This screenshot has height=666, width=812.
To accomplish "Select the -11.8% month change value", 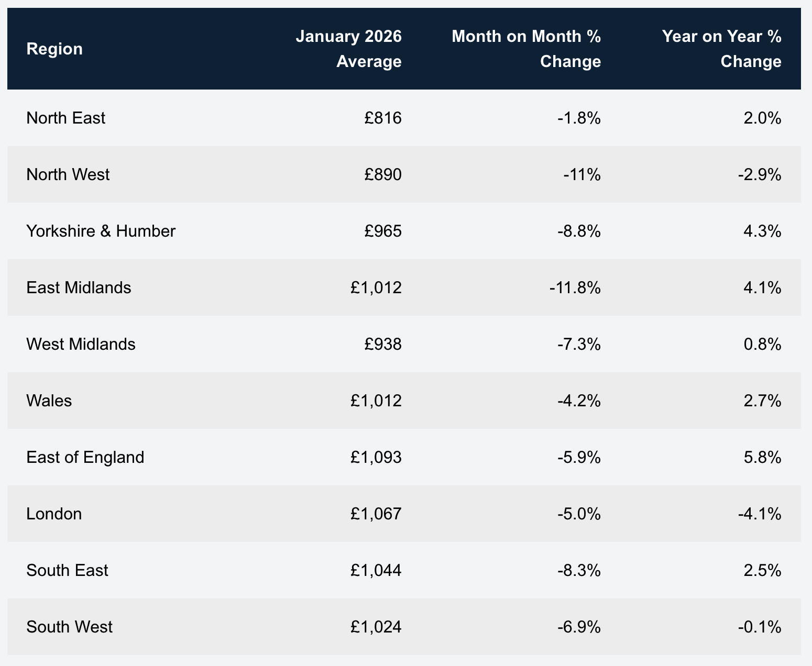I will [x=575, y=287].
